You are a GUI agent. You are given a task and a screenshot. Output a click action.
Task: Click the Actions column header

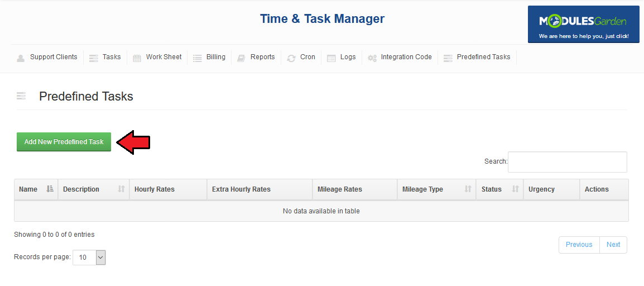click(x=604, y=189)
